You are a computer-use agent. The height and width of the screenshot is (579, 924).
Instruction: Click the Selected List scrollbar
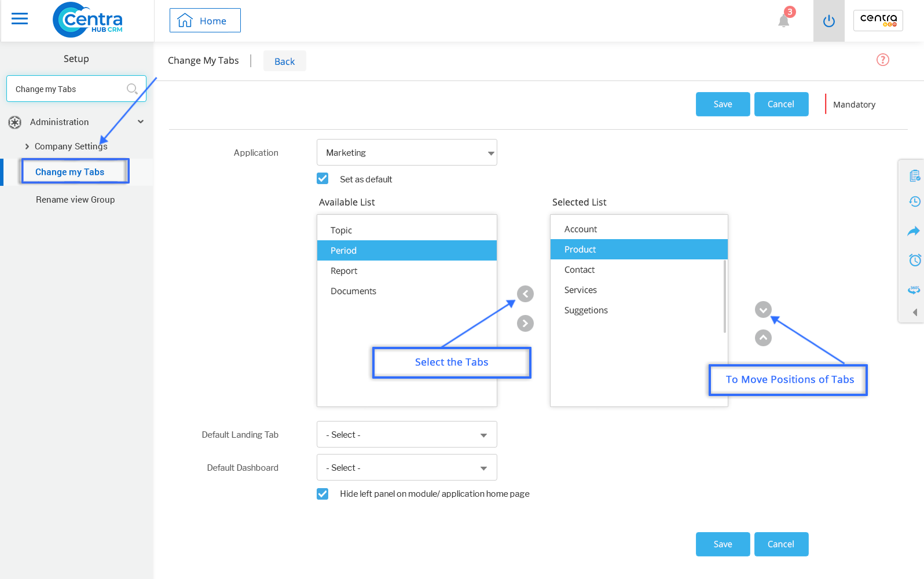click(x=725, y=296)
